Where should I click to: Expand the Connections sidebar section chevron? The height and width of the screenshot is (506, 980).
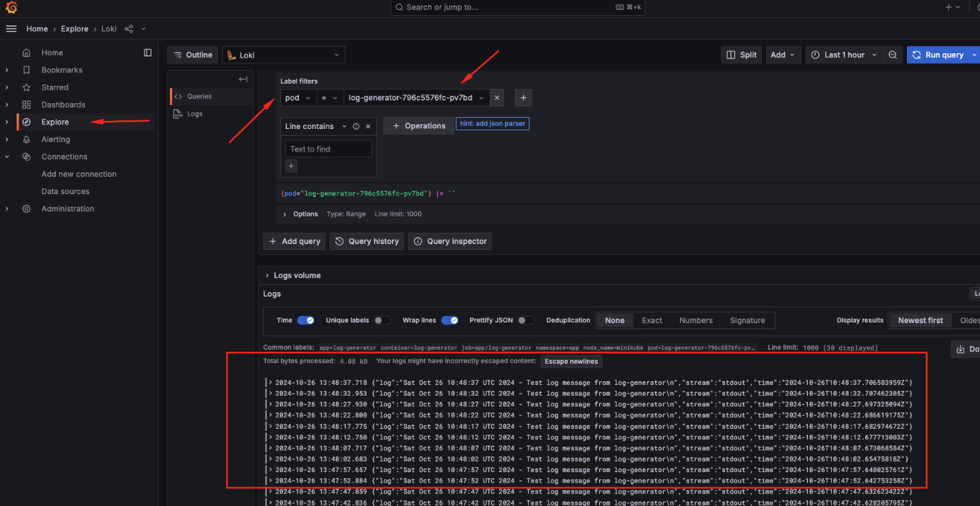point(7,157)
